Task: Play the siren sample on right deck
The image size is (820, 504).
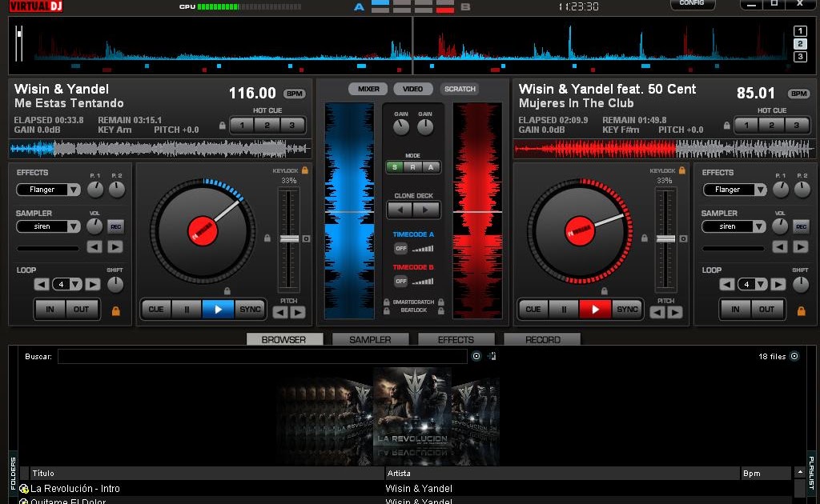Action: pos(801,246)
